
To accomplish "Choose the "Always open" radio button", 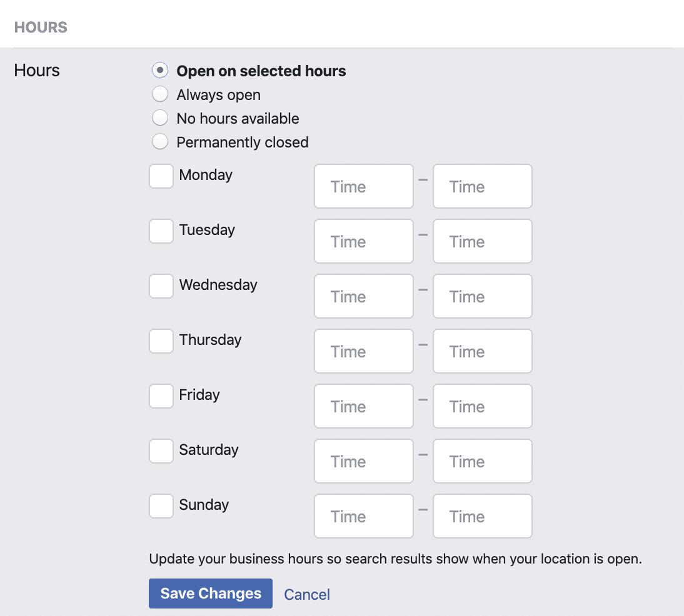I will coord(160,94).
